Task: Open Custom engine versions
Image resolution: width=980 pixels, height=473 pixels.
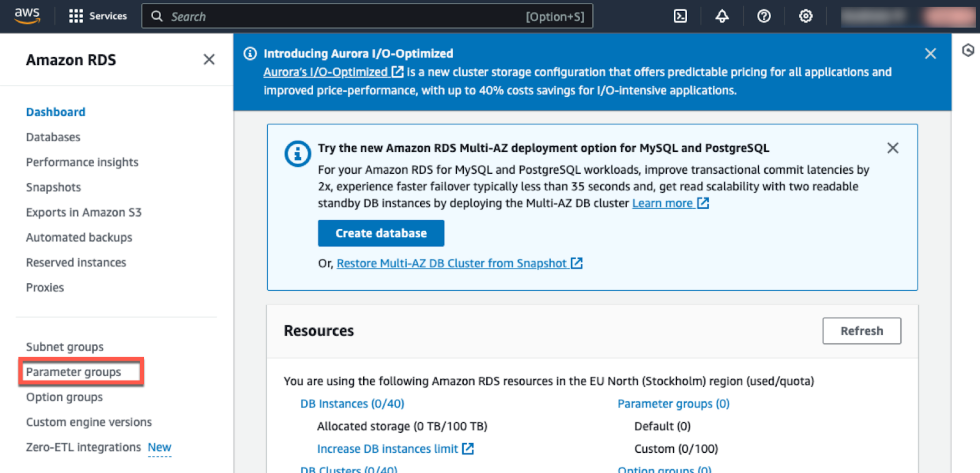Action: [x=89, y=422]
